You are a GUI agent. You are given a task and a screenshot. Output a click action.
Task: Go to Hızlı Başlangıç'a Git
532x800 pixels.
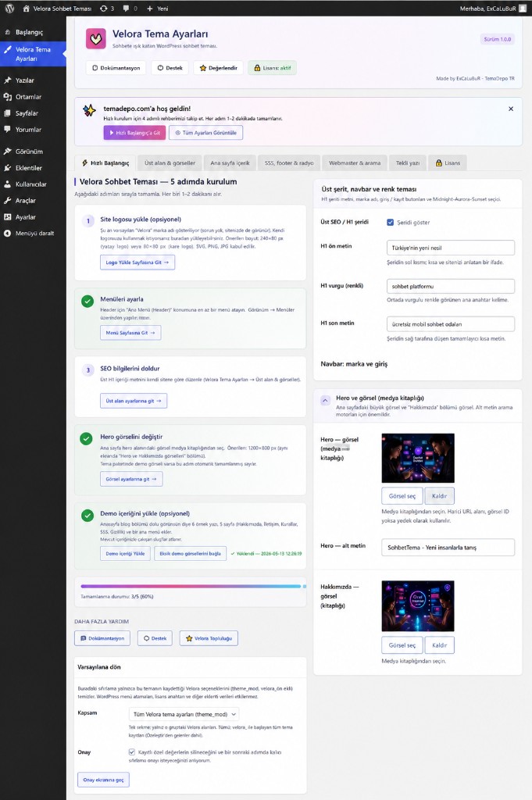pyautogui.click(x=134, y=133)
